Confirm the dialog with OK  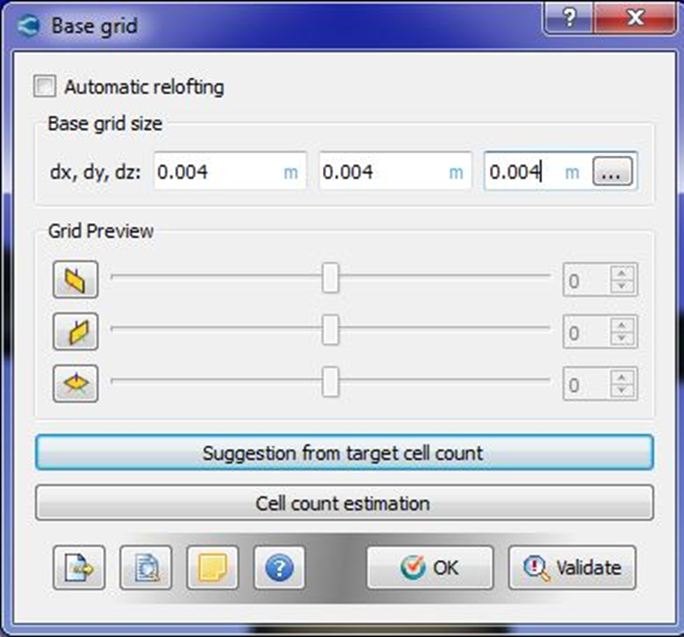(430, 568)
